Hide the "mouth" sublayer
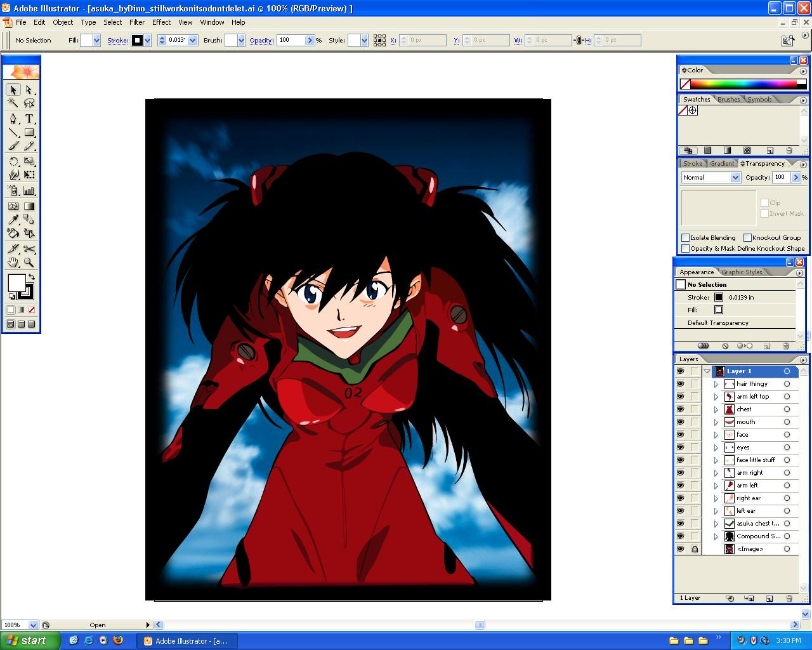This screenshot has width=812, height=650. 680,422
